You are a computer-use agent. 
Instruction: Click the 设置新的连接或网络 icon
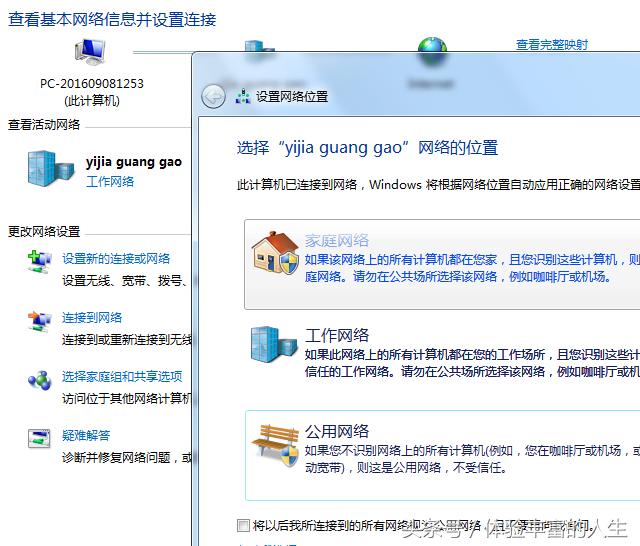tap(40, 262)
